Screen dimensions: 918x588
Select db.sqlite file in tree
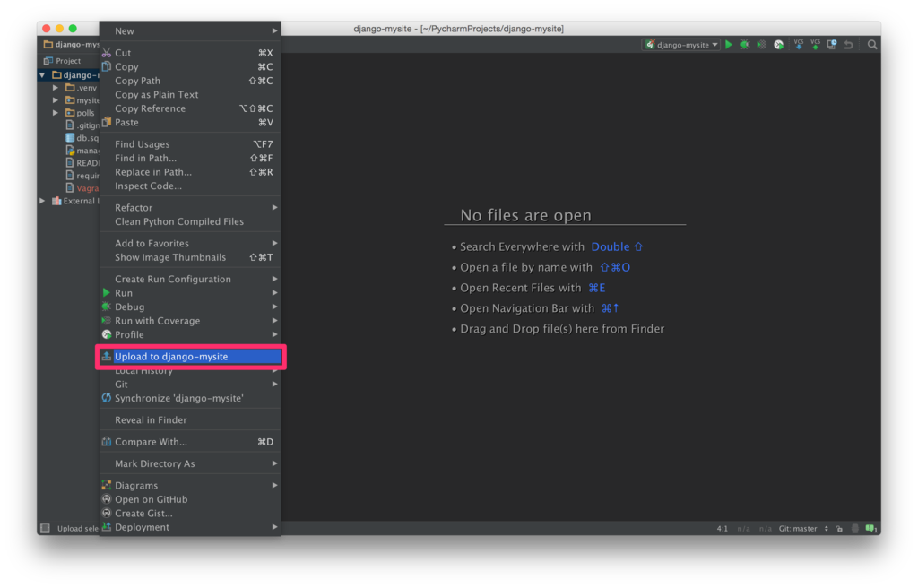[82, 138]
